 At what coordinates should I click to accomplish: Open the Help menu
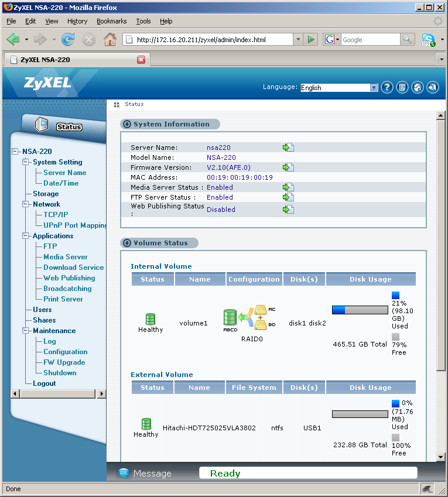point(166,21)
